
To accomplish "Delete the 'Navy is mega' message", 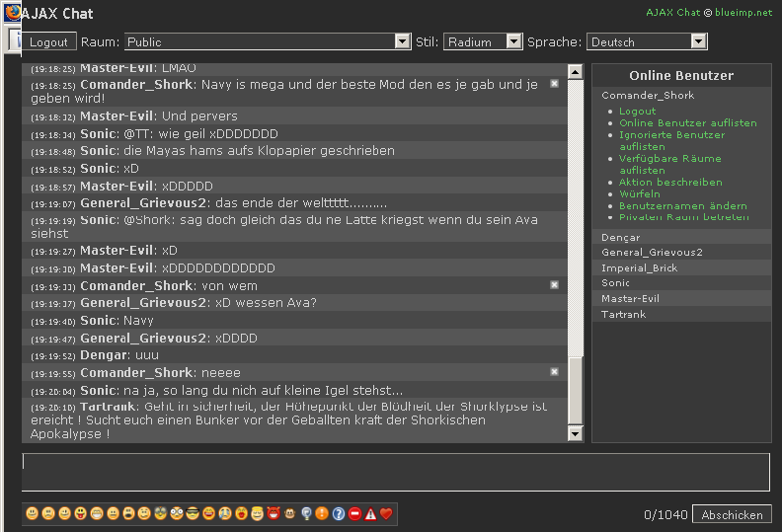I will [554, 83].
